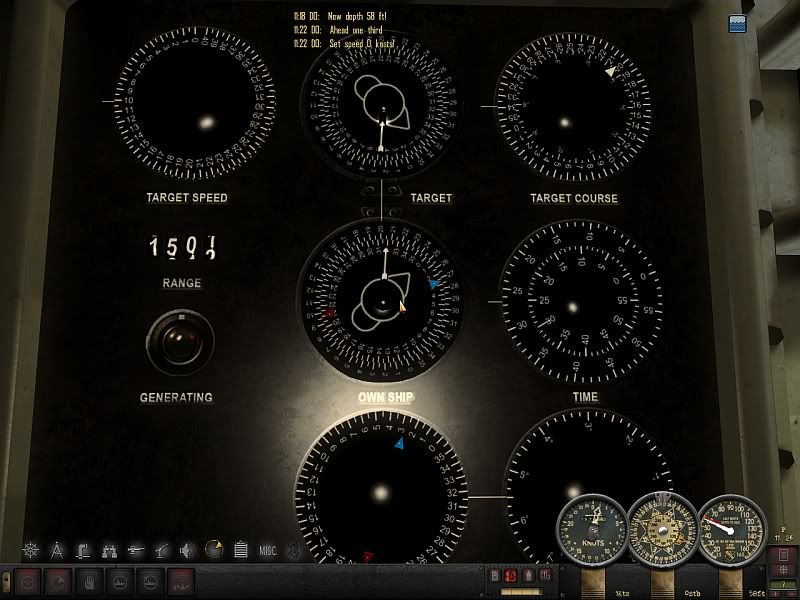
Task: Click the message "Ahead one third"
Action: pyautogui.click(x=356, y=30)
